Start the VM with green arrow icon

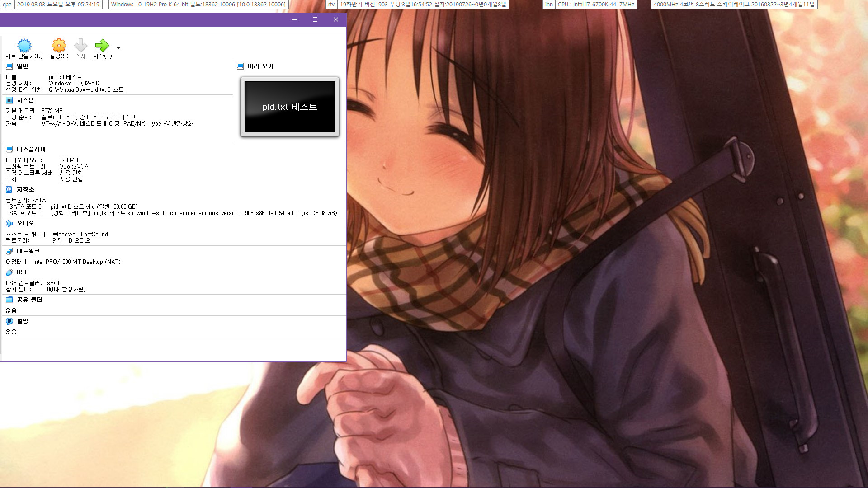tap(102, 45)
